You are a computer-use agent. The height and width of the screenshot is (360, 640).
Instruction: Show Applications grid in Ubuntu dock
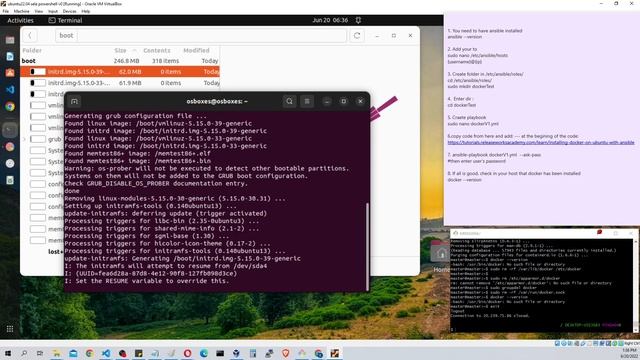click(x=10, y=329)
